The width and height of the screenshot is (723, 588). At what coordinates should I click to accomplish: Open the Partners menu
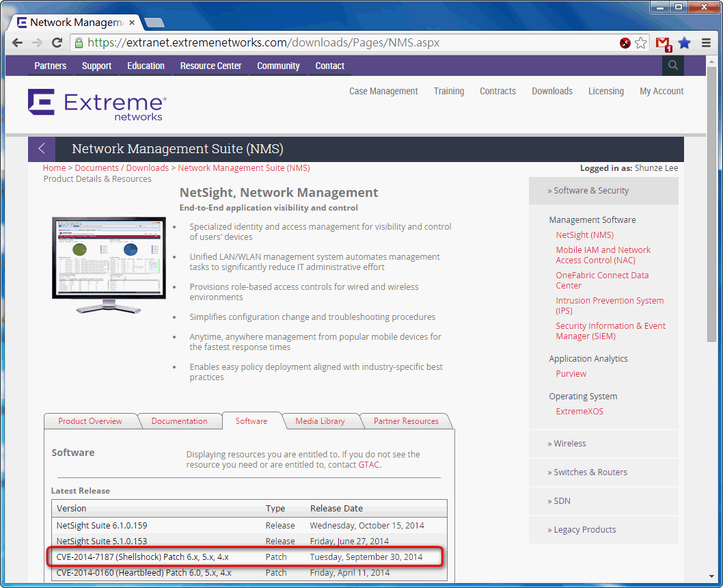51,66
